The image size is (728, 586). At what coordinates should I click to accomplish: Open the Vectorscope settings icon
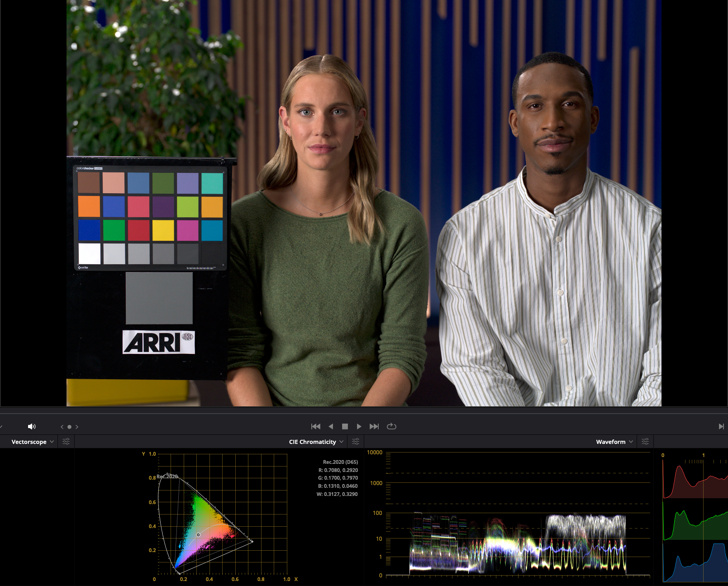[x=66, y=442]
